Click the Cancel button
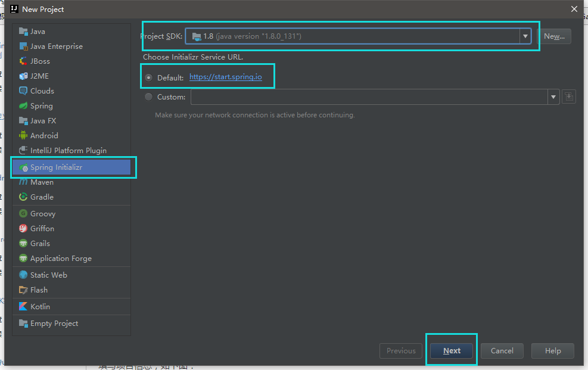The image size is (588, 370). point(502,351)
